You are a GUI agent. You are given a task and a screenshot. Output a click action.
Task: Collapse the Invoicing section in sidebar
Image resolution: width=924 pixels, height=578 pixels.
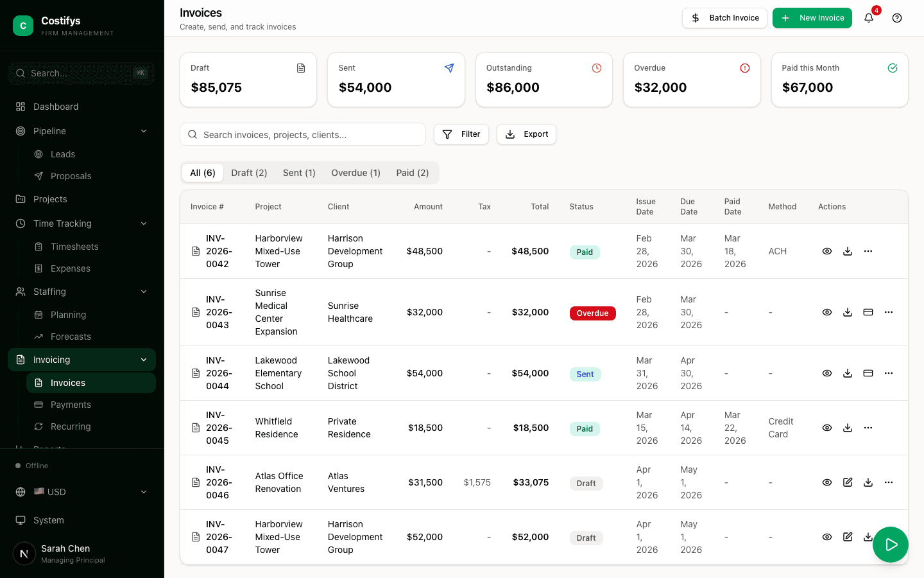pyautogui.click(x=144, y=360)
